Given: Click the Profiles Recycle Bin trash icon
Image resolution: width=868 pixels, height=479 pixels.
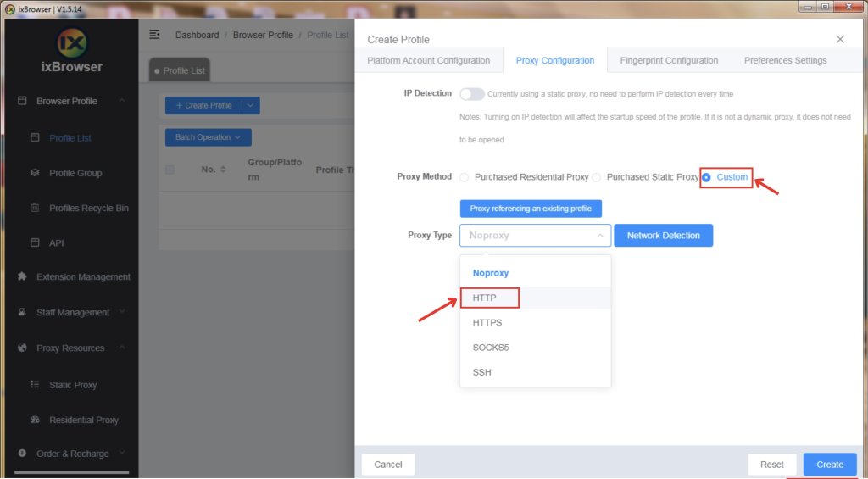Looking at the screenshot, I should [35, 208].
